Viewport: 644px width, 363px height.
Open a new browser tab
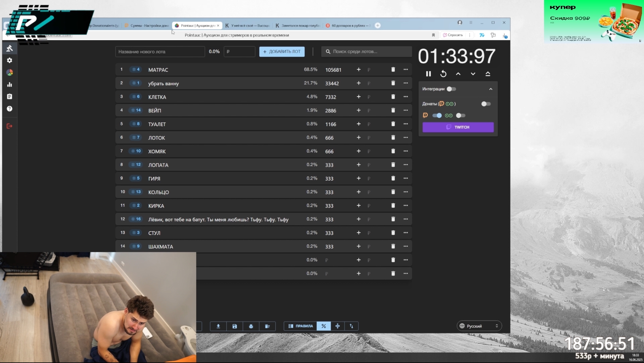coord(378,26)
